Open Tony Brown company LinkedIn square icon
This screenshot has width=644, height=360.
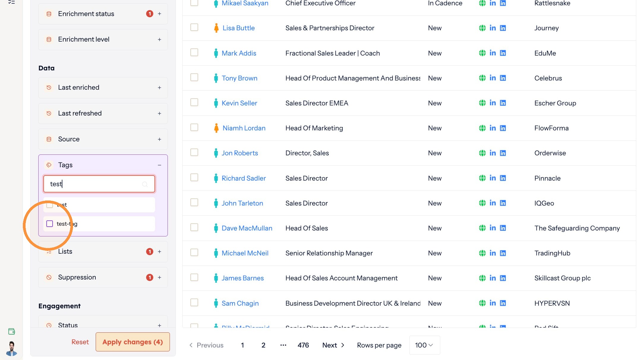503,78
